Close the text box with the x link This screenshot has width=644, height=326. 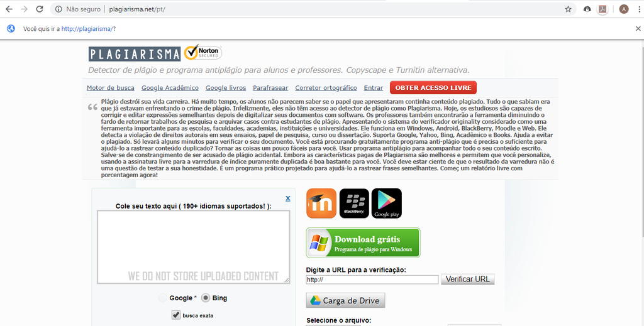coord(288,198)
